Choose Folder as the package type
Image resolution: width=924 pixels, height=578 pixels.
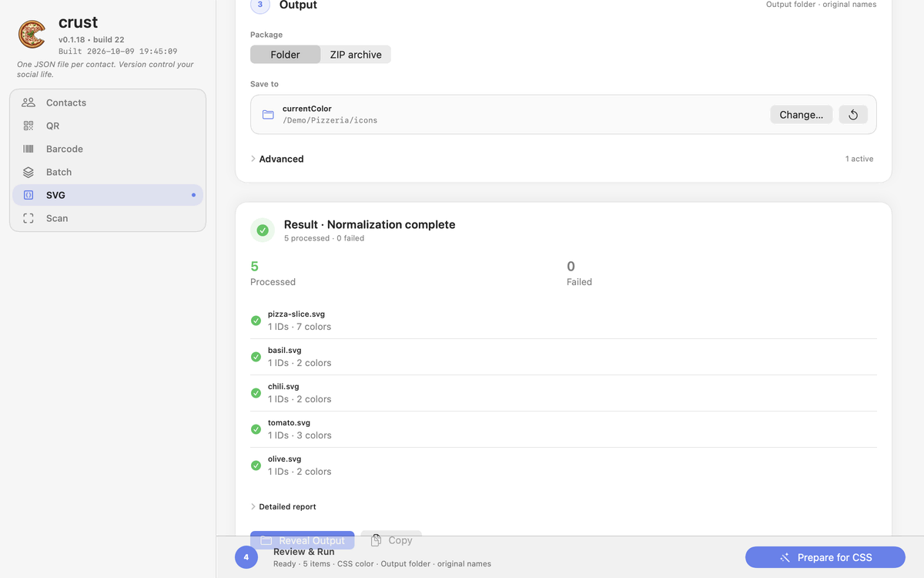click(286, 55)
